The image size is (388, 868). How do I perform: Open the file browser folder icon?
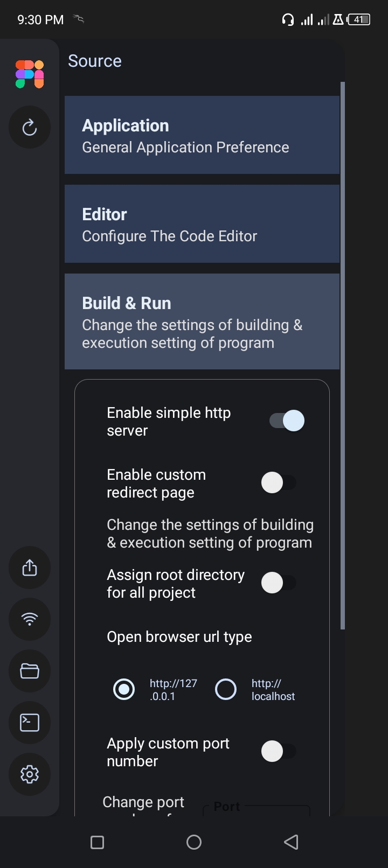[x=30, y=671]
